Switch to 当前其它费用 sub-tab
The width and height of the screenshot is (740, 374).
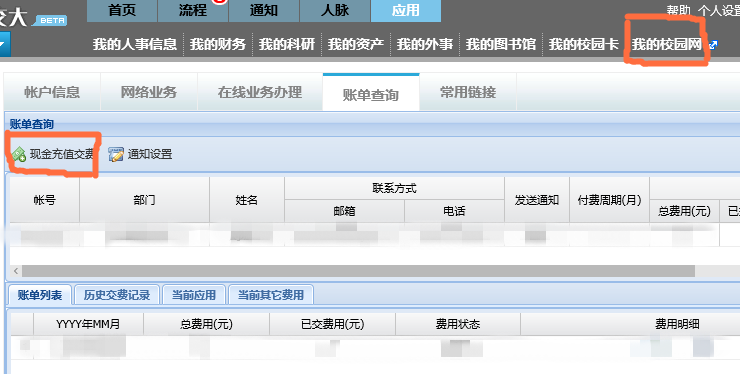point(270,295)
